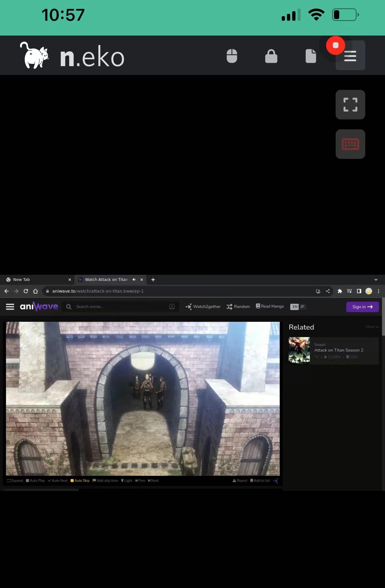Reload the aniwave page in the browser
This screenshot has height=588, width=385.
click(26, 291)
